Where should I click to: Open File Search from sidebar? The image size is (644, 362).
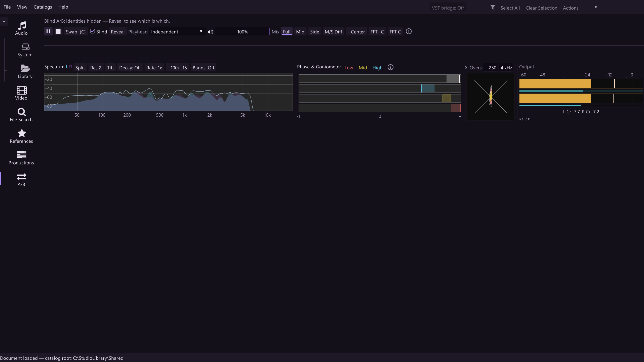pos(21,115)
